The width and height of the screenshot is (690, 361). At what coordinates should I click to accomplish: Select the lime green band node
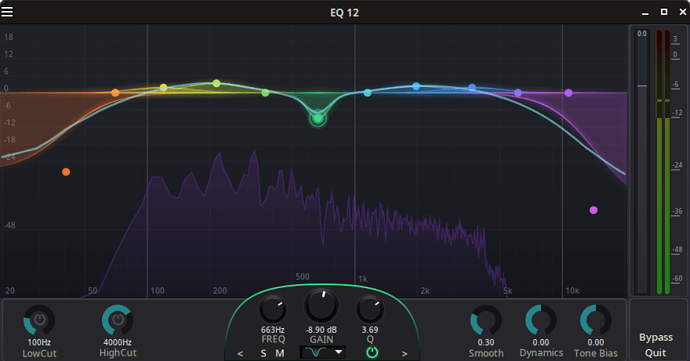(x=265, y=93)
